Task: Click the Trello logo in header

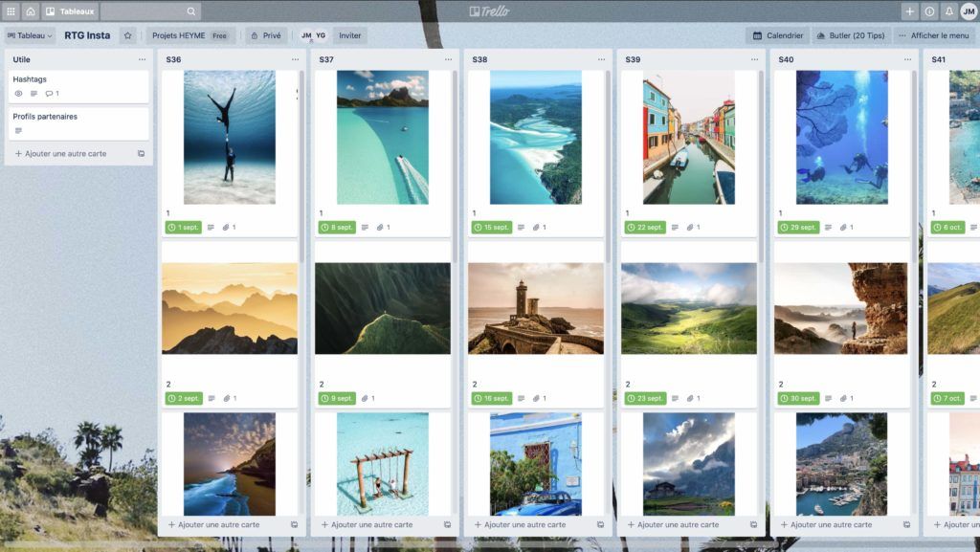Action: (x=489, y=11)
